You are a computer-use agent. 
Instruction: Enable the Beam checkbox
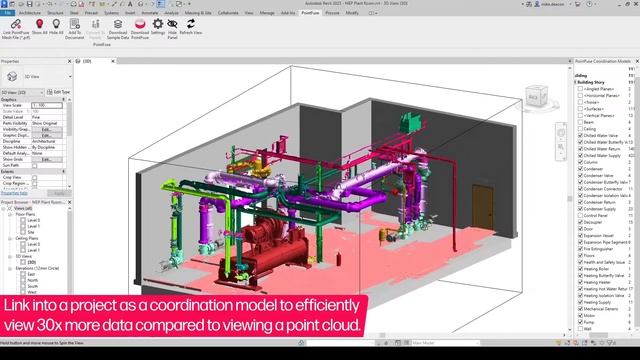[x=580, y=122]
